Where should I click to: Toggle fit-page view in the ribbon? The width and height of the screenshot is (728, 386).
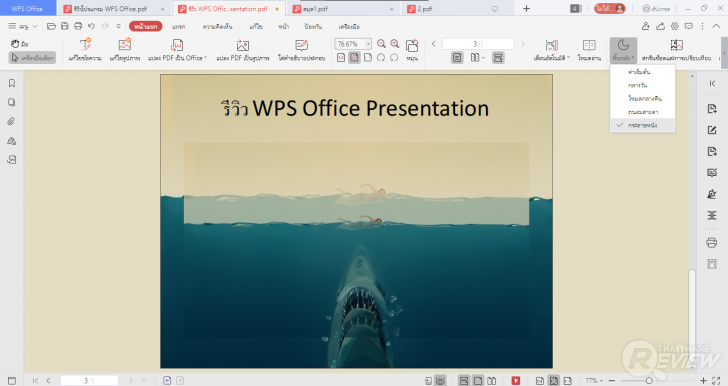pos(354,58)
